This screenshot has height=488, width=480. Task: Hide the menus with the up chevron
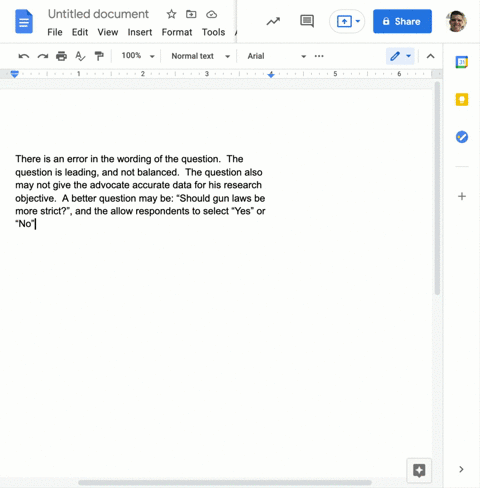pyautogui.click(x=430, y=56)
